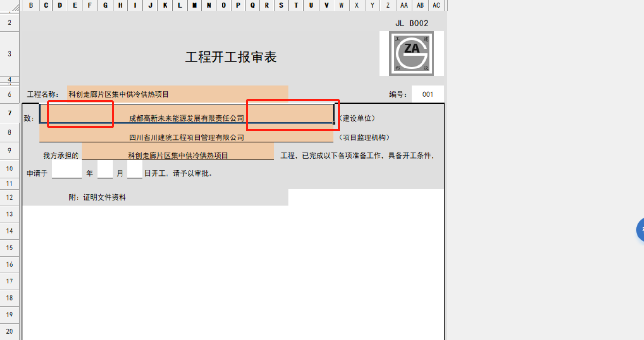Select the row 9 project name cell

point(178,151)
